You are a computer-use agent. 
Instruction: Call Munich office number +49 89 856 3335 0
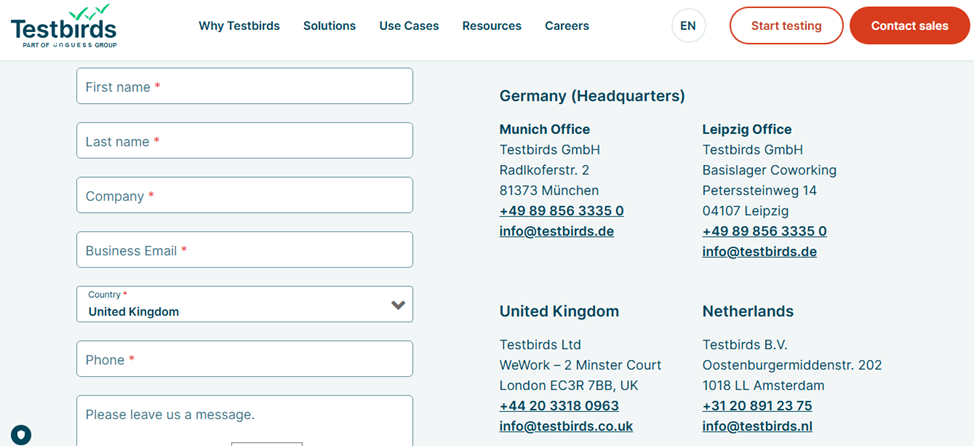tap(562, 211)
